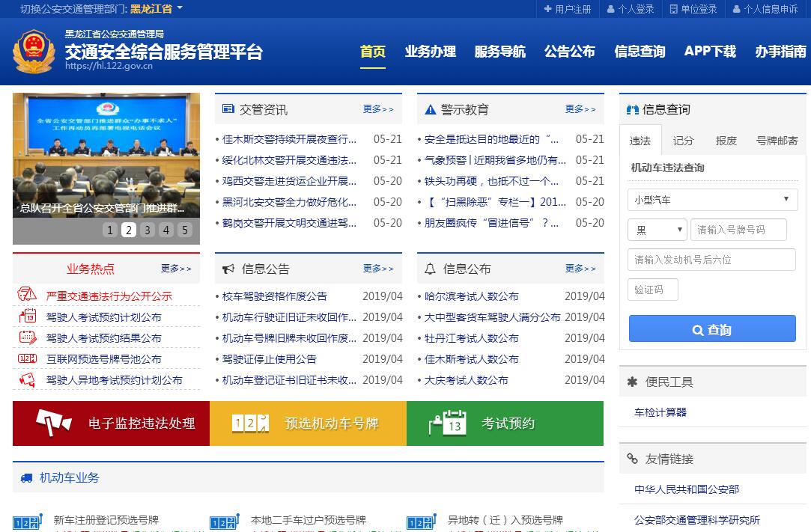This screenshot has width=811, height=532.
Task: Click the plate icon in 预选机动车号牌
Action: [250, 424]
